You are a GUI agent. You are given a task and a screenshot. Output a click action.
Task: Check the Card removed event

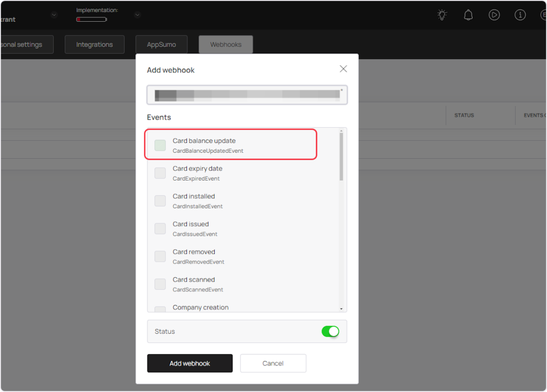(160, 256)
